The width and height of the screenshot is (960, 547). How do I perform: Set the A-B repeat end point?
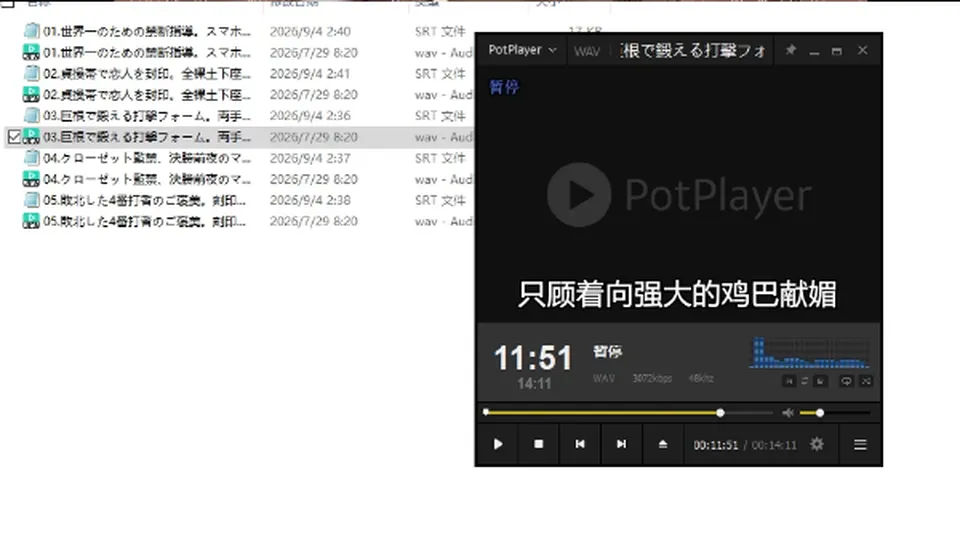(x=820, y=381)
